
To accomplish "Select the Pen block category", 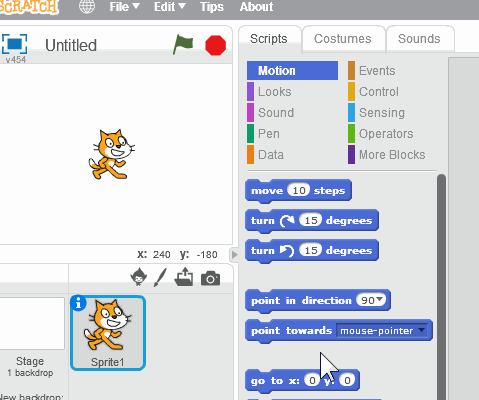I will click(263, 134).
